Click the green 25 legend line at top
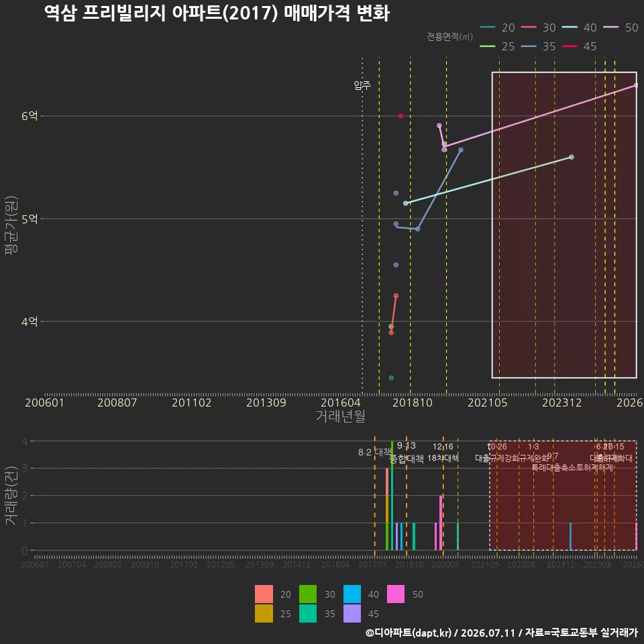 coord(488,46)
